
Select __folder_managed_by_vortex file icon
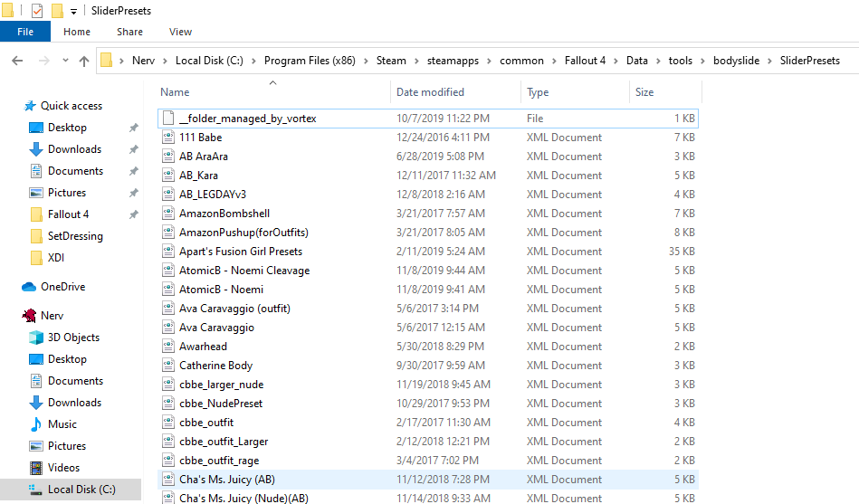(x=168, y=119)
